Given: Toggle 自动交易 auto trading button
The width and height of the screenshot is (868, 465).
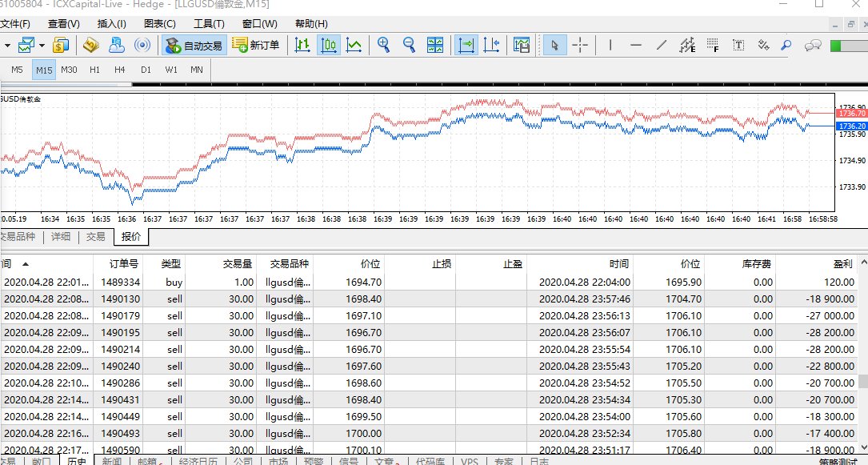Looking at the screenshot, I should (x=193, y=45).
